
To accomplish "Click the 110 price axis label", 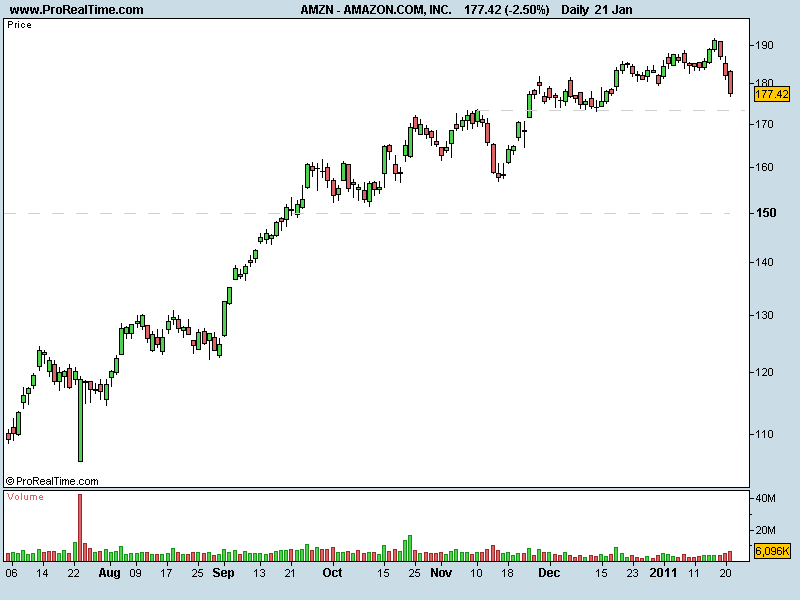I will point(764,434).
